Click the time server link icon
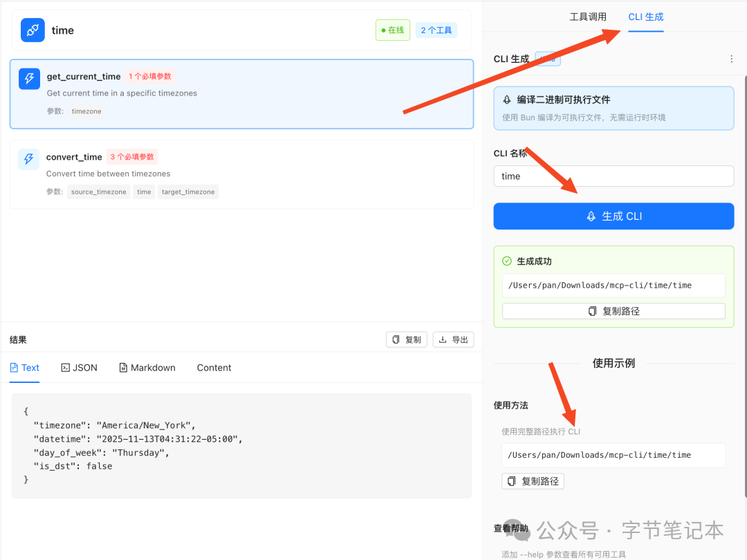The image size is (747, 560). coord(33,30)
